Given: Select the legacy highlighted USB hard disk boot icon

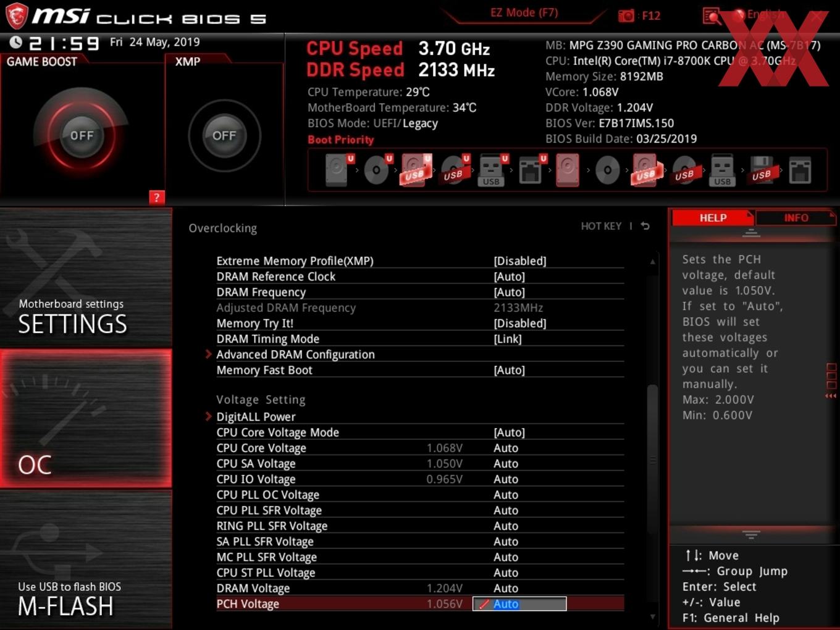Looking at the screenshot, I should click(646, 170).
